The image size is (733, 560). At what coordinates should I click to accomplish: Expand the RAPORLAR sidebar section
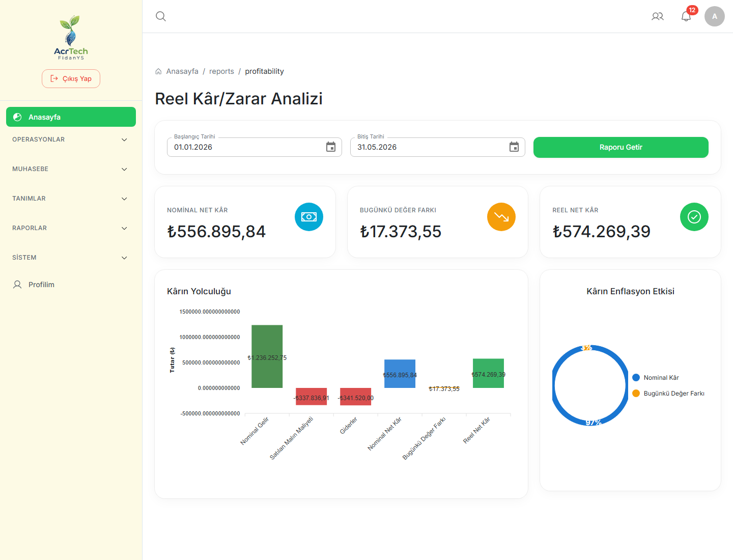[70, 228]
